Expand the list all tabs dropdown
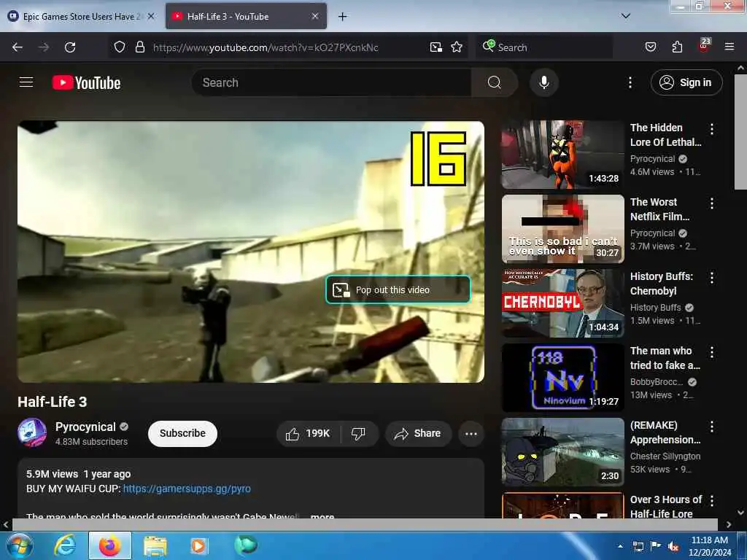 [x=625, y=16]
